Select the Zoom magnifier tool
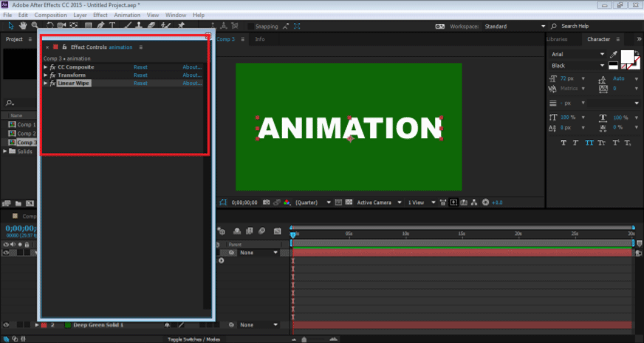The height and width of the screenshot is (343, 644). click(x=35, y=25)
